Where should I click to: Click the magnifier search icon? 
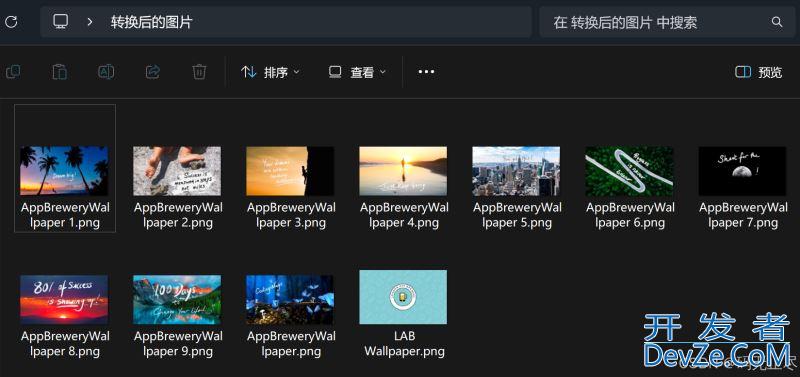coord(777,22)
